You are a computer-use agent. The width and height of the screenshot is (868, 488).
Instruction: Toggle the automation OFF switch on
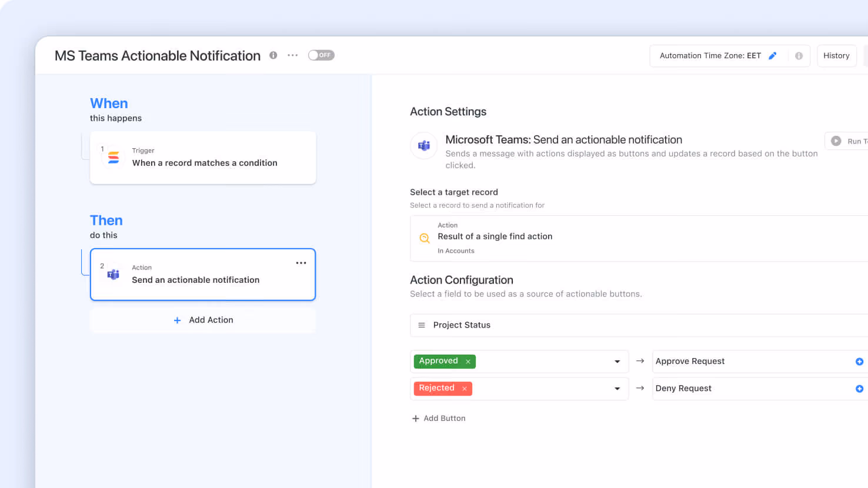pos(321,55)
